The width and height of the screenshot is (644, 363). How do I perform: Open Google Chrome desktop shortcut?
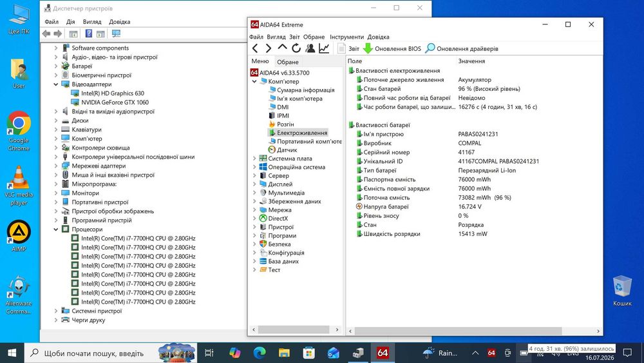click(x=19, y=131)
